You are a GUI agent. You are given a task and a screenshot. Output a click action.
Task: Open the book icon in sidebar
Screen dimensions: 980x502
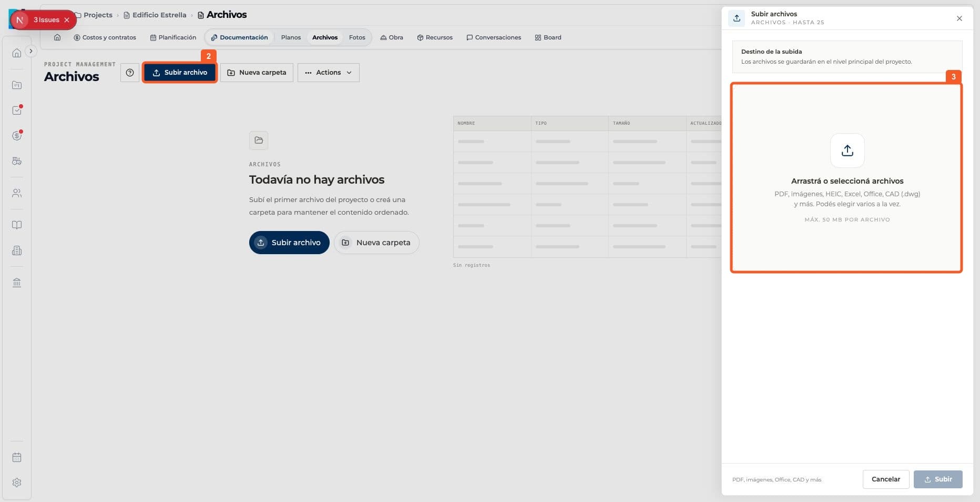click(x=17, y=225)
